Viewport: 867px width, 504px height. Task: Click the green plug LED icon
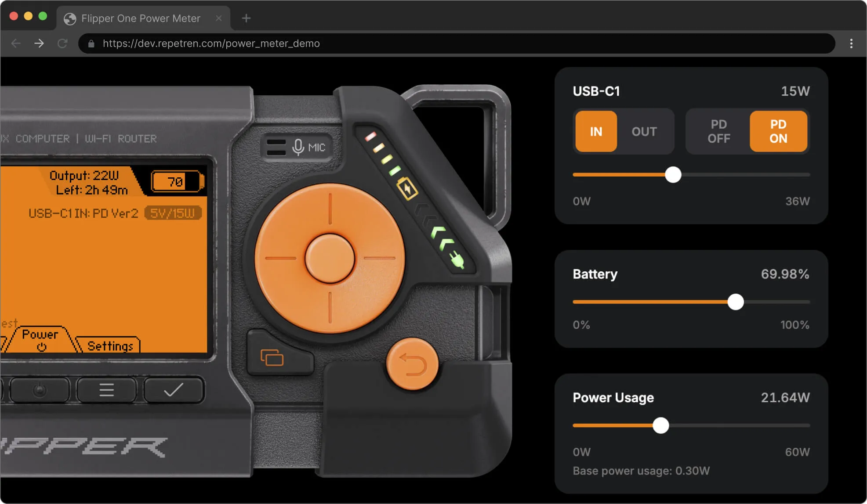click(x=457, y=260)
